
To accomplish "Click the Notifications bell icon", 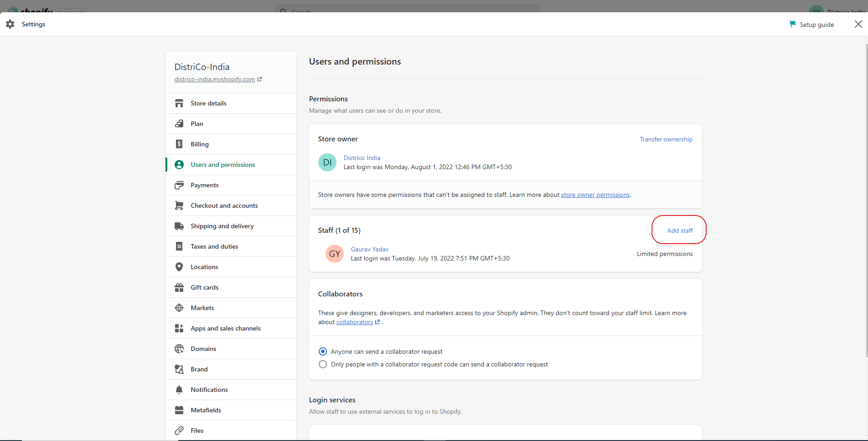I will (x=179, y=390).
